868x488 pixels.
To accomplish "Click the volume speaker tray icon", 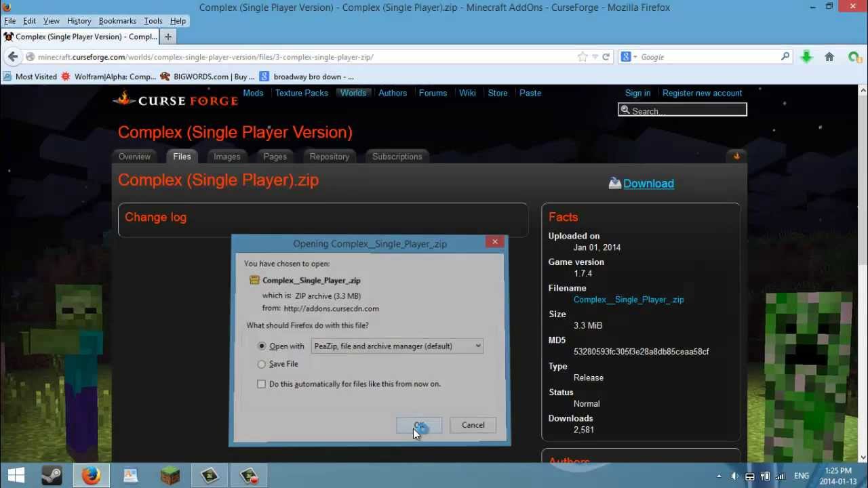I will click(x=734, y=476).
